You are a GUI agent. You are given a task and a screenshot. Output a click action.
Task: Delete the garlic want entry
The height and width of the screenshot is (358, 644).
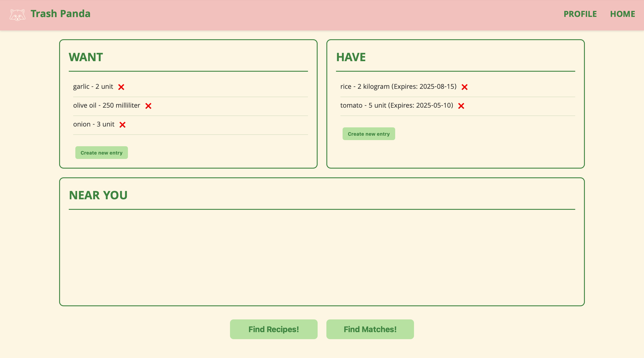pos(121,87)
